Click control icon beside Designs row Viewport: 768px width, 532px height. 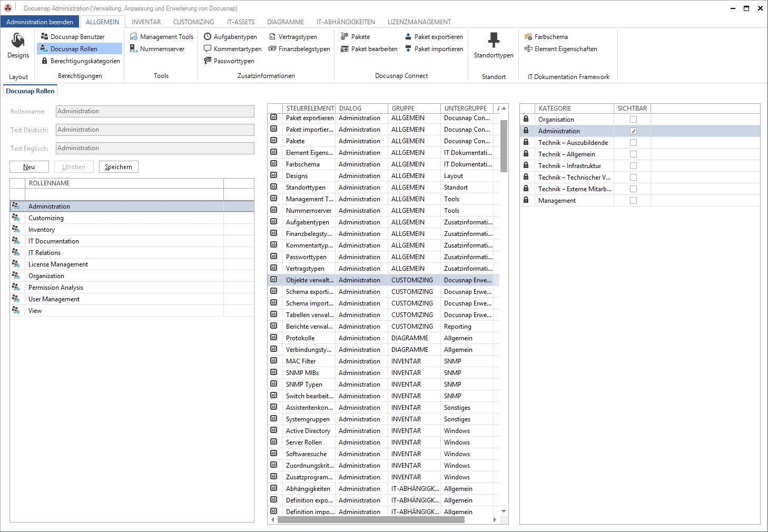click(274, 175)
